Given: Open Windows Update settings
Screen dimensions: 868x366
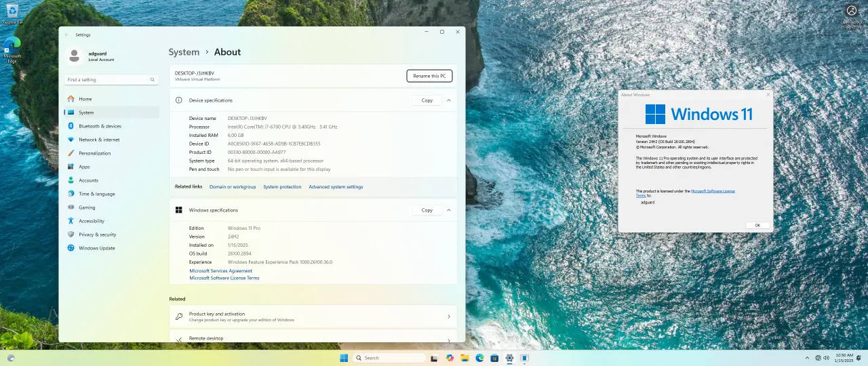Looking at the screenshot, I should click(x=112, y=248).
